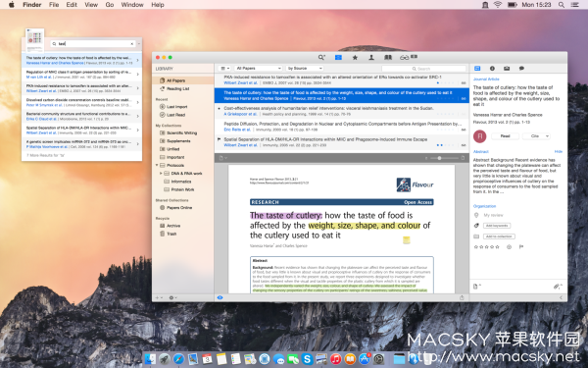588x368 pixels.
Task: Open the Dissolved carbon dioxide search result
Action: pyautogui.click(x=81, y=102)
